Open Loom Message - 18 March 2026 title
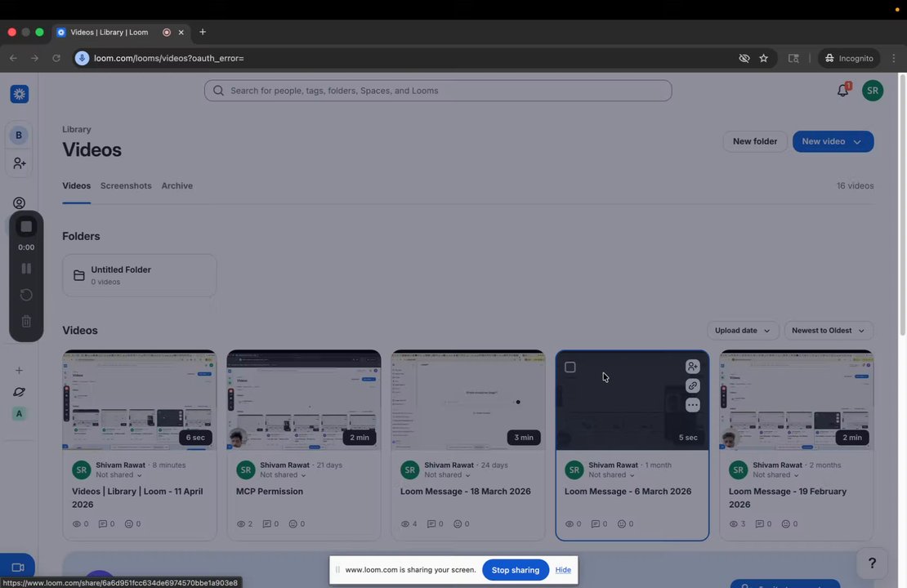907x588 pixels. [465, 492]
